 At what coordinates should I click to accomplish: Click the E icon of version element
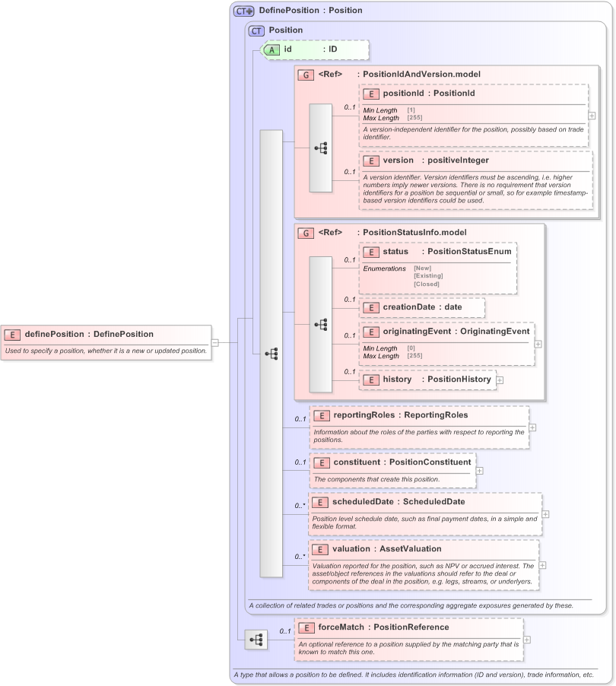coord(371,160)
